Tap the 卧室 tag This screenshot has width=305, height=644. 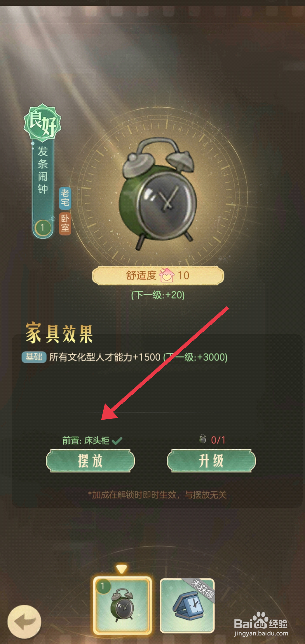tap(65, 224)
